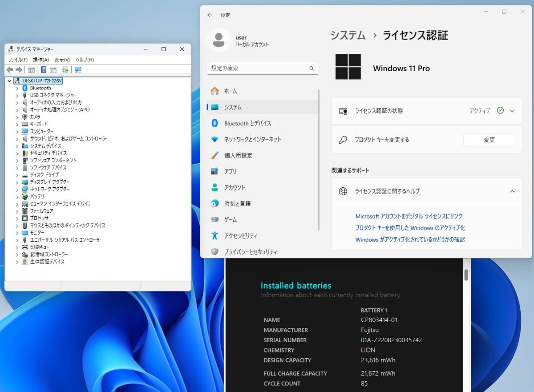
Task: Open ファイル(F) menu in Device Manager
Action: [x=18, y=60]
